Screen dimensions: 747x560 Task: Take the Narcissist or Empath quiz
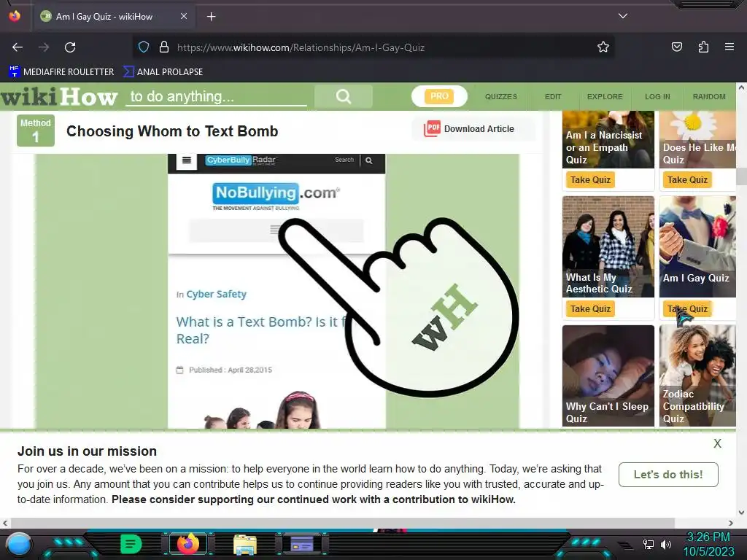tap(590, 180)
